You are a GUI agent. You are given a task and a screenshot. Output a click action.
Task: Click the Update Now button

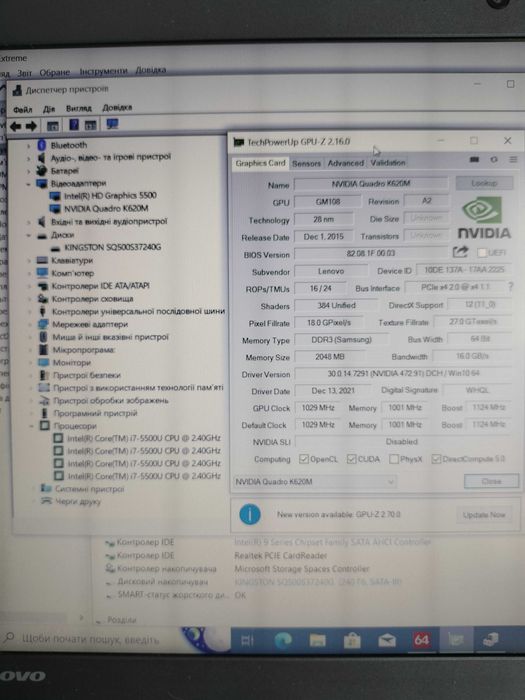pos(484,515)
